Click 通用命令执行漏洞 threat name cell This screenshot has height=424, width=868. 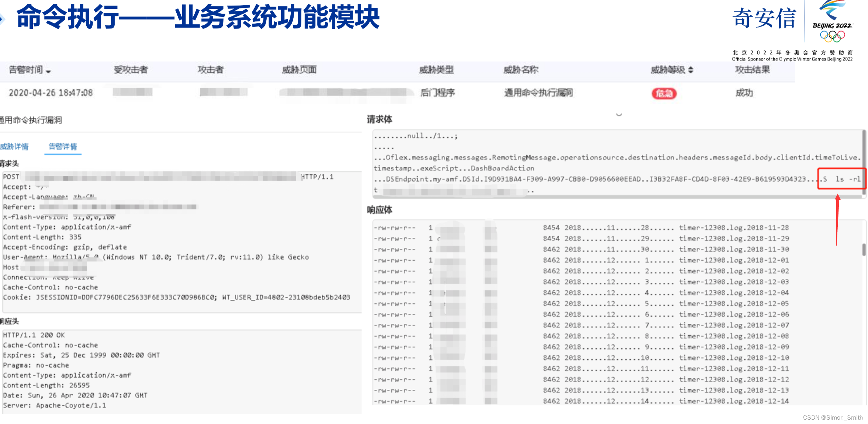pos(538,93)
